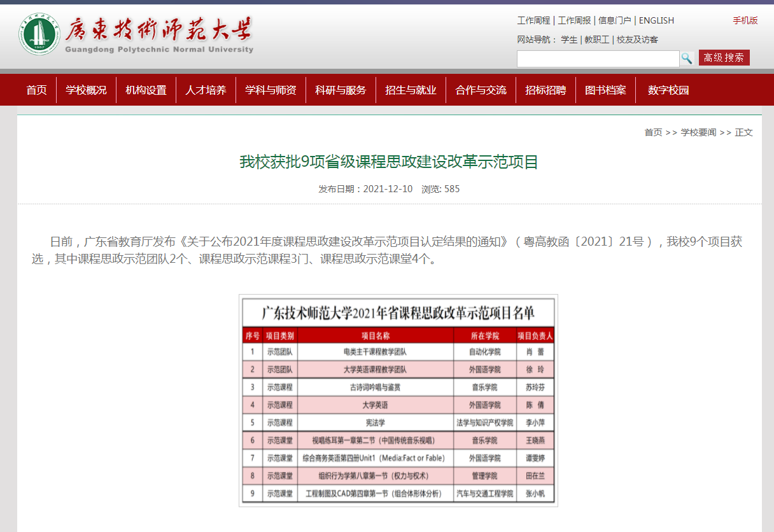Switch to the ENGLISH site version
The image size is (774, 532).
coord(656,20)
